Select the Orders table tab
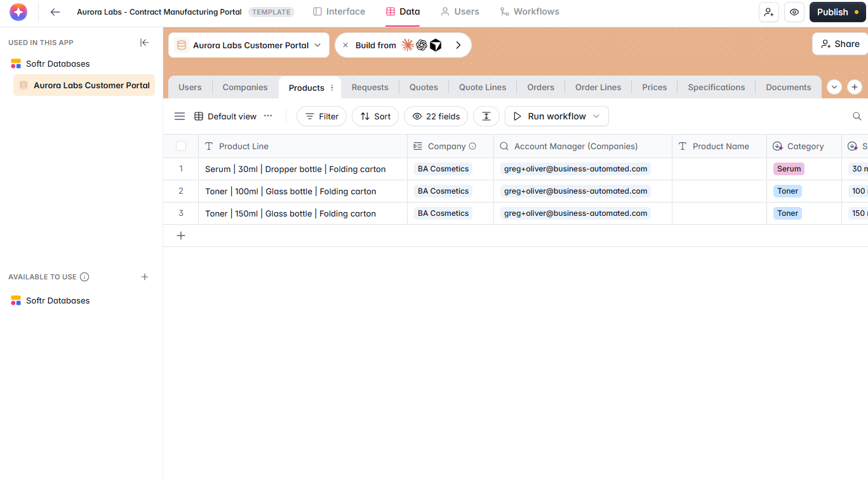 (541, 87)
